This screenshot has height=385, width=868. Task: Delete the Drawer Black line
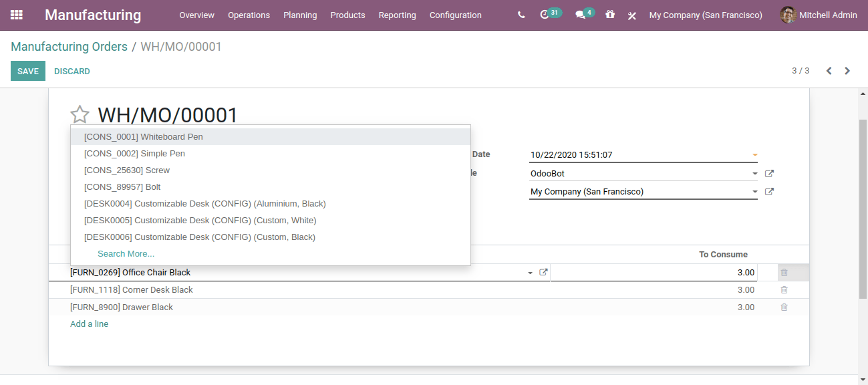(784, 307)
